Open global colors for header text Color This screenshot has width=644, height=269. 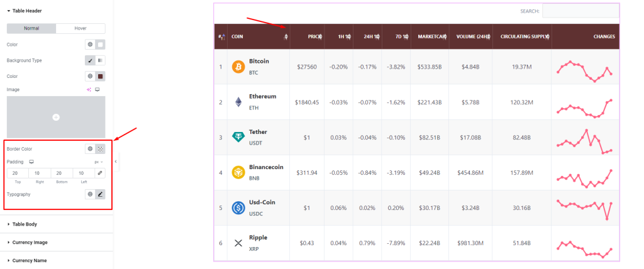(x=90, y=45)
